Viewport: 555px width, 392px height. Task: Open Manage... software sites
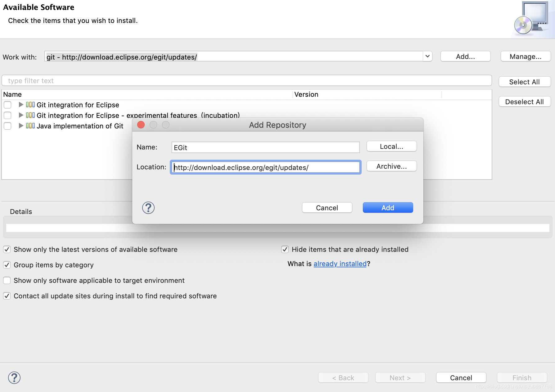(526, 56)
